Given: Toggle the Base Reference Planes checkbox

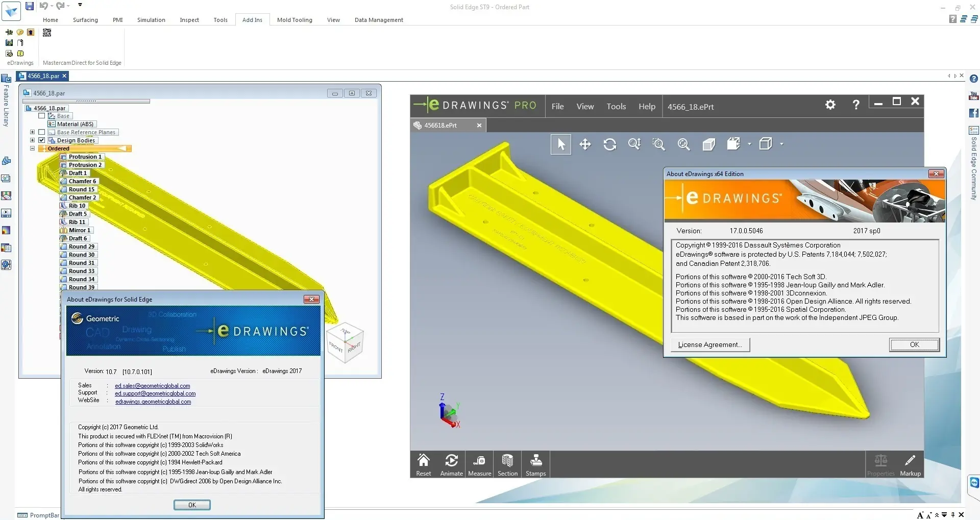Looking at the screenshot, I should click(x=42, y=132).
